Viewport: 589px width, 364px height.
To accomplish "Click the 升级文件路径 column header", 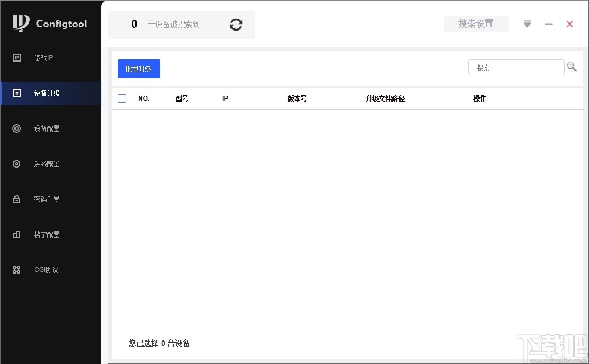I will (x=385, y=98).
